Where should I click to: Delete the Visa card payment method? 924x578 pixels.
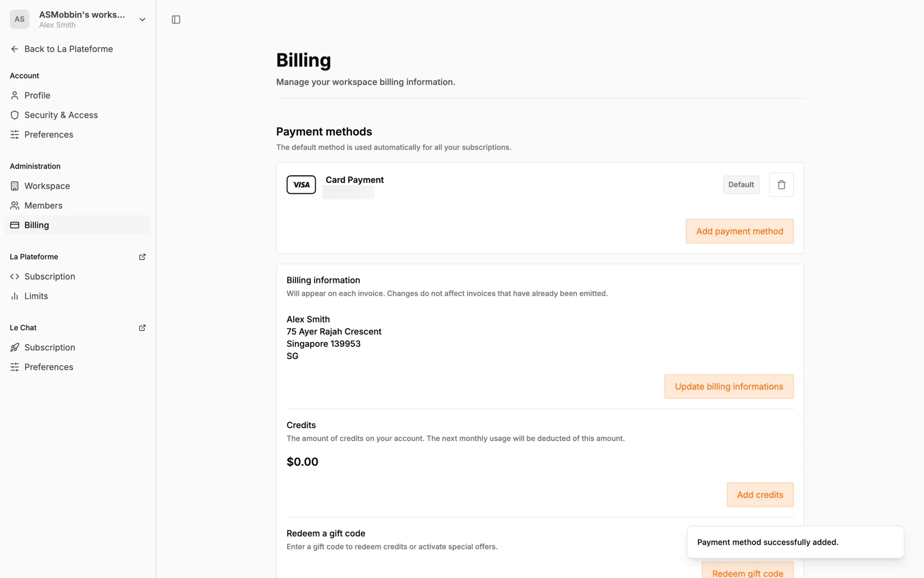pyautogui.click(x=781, y=184)
